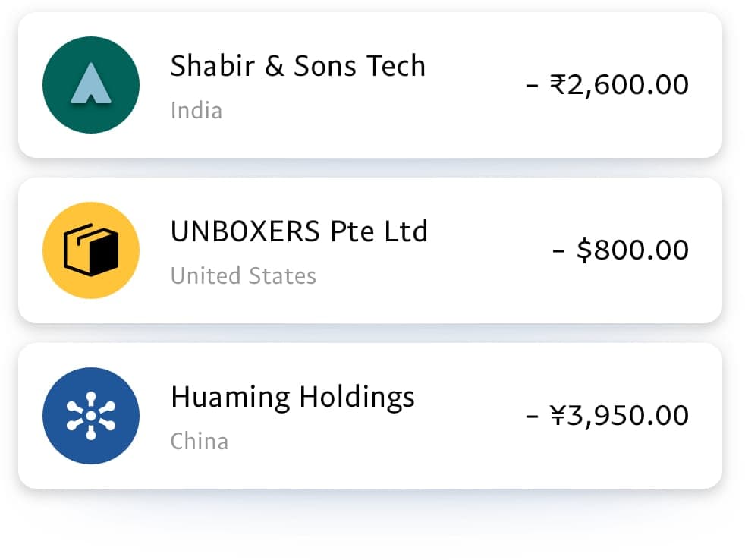Click the Huaming Holdings blue network icon
Viewport: 745px width, 560px height.
pyautogui.click(x=91, y=416)
